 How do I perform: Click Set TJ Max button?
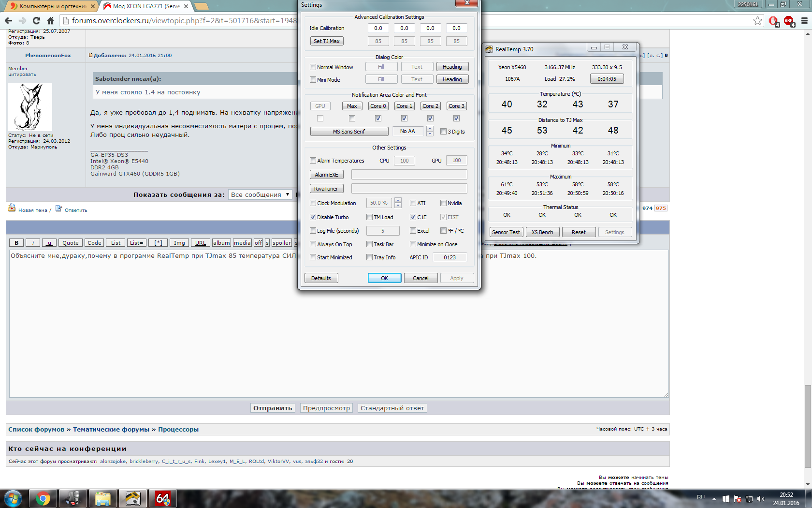327,41
